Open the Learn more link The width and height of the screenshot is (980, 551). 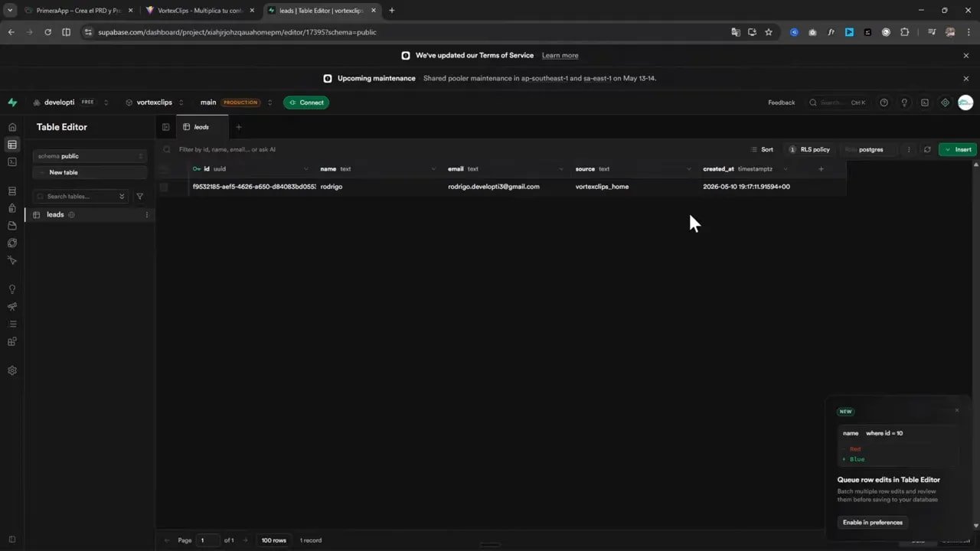click(560, 56)
